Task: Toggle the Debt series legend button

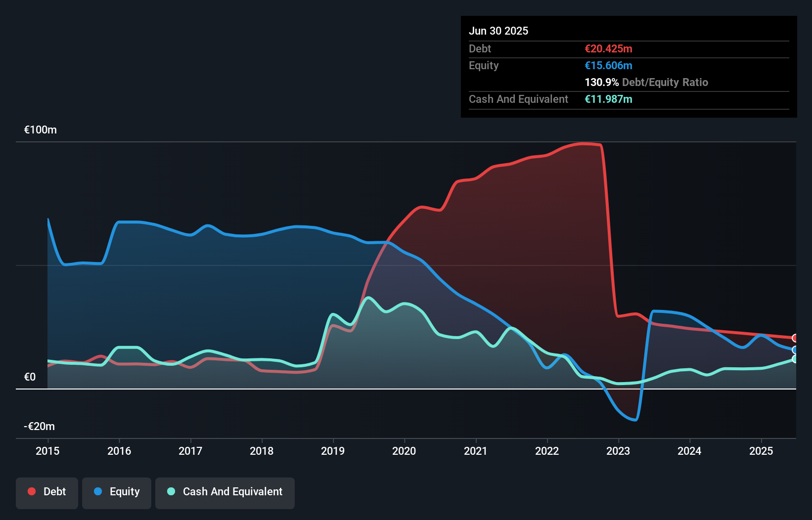Action: point(47,492)
